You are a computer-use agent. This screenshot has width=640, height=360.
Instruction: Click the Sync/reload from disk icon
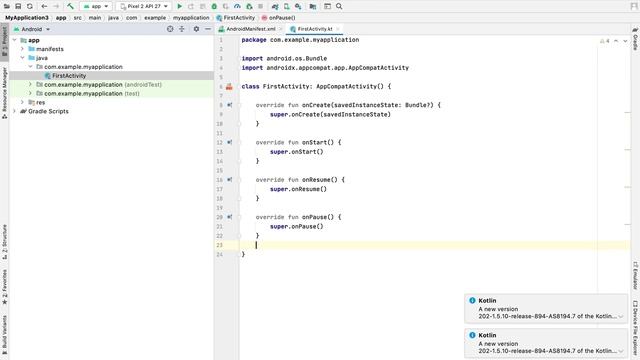coord(30,6)
